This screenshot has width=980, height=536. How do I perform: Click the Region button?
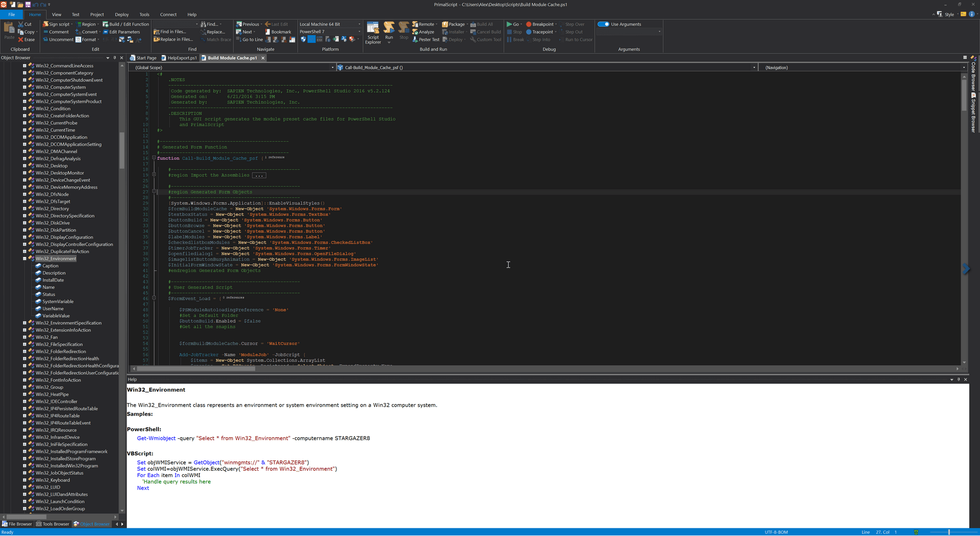click(x=88, y=24)
